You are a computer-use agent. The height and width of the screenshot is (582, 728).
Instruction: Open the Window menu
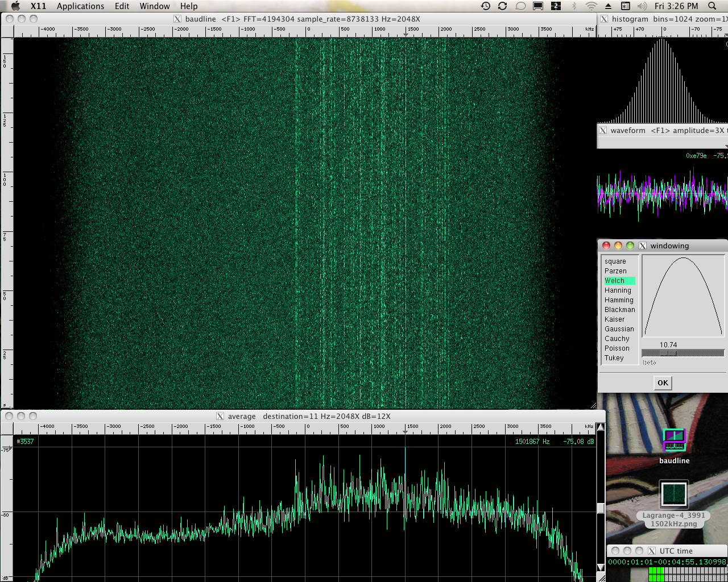click(x=154, y=6)
